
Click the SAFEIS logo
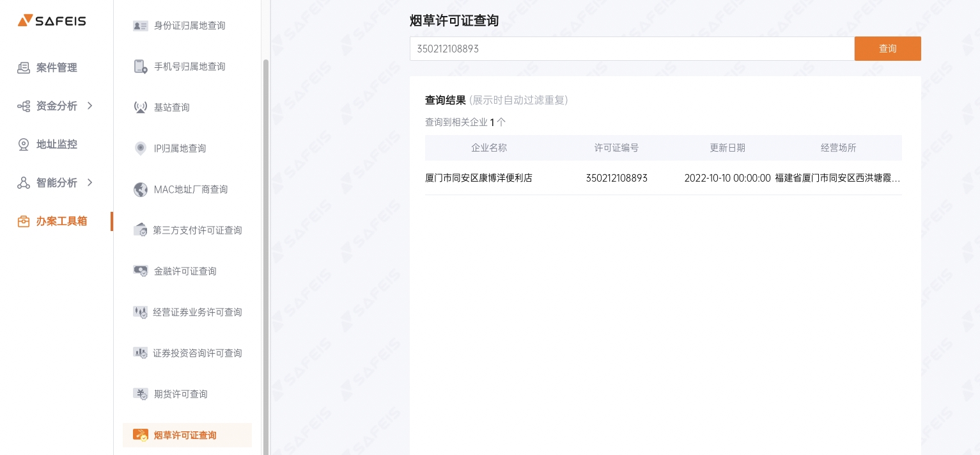click(x=52, y=20)
